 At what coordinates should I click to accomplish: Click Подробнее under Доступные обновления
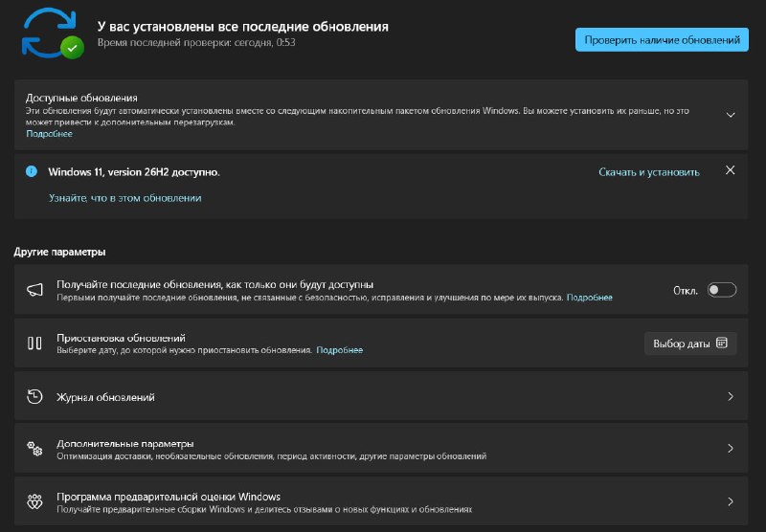point(50,134)
